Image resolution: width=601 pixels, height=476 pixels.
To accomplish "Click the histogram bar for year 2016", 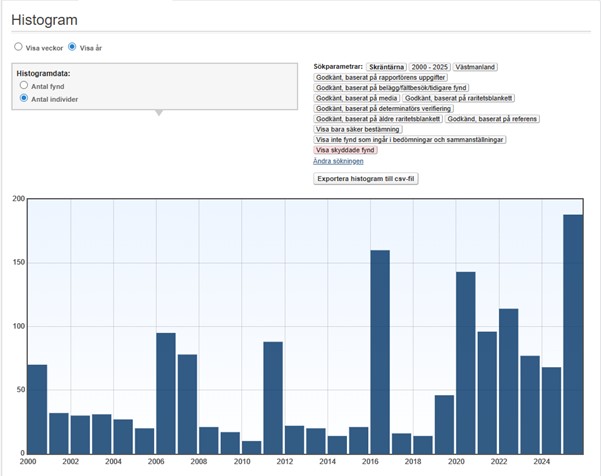I will [380, 351].
